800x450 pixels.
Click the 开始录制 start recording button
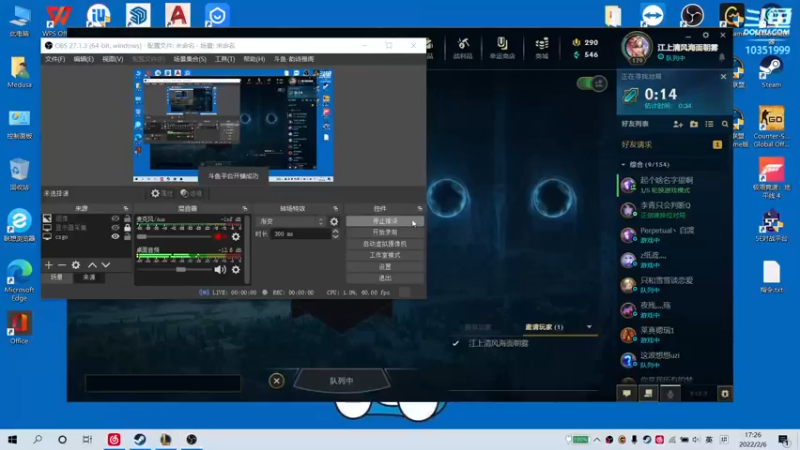385,232
